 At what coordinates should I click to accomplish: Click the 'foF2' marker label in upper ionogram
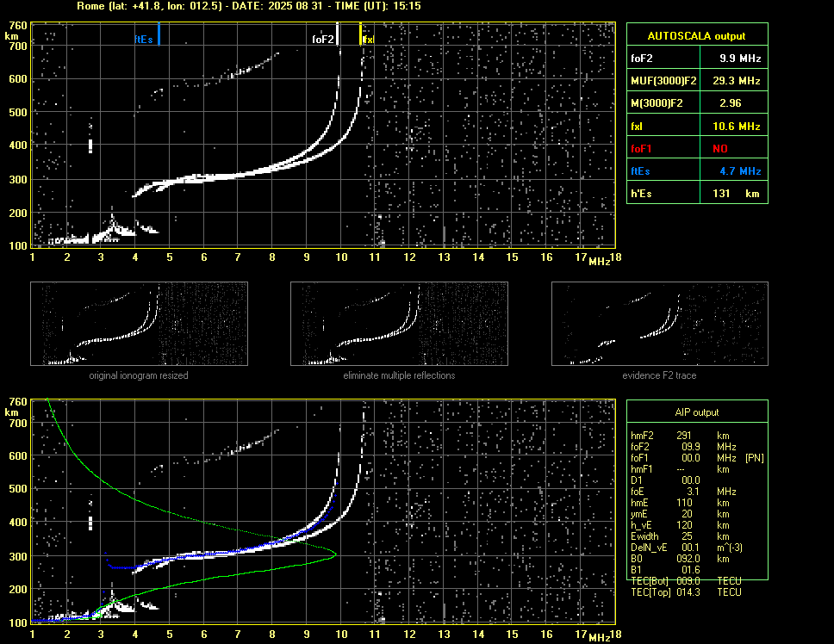(x=323, y=40)
